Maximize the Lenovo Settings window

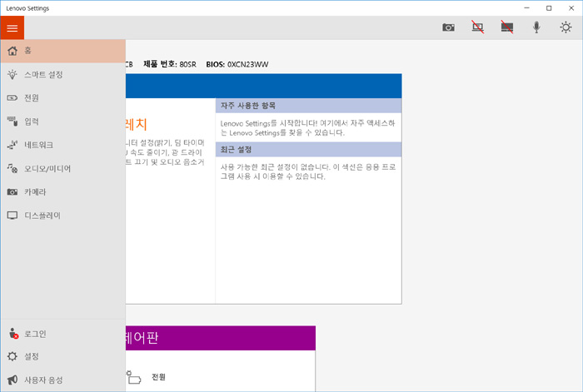[x=549, y=8]
